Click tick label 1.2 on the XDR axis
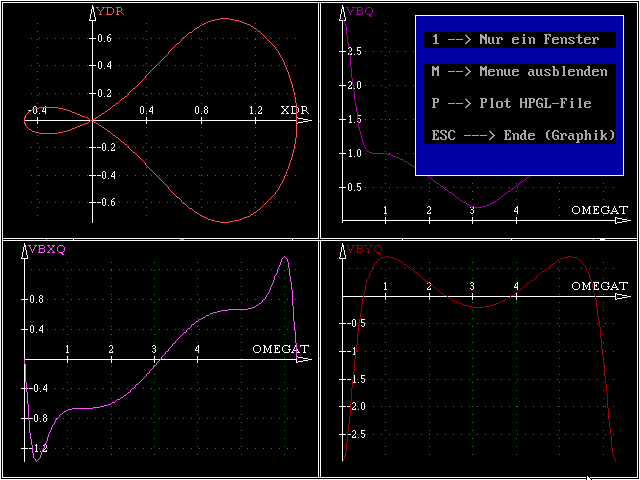The height and width of the screenshot is (480, 640). tap(255, 109)
